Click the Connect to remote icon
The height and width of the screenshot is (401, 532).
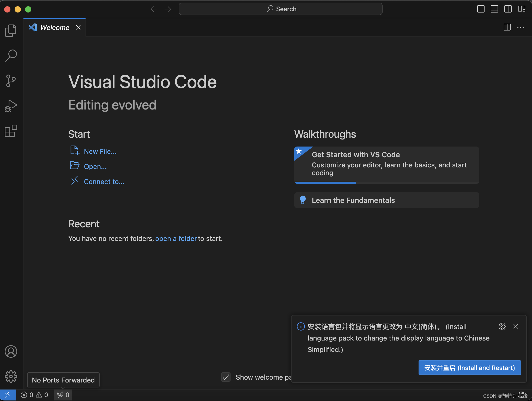(75, 180)
